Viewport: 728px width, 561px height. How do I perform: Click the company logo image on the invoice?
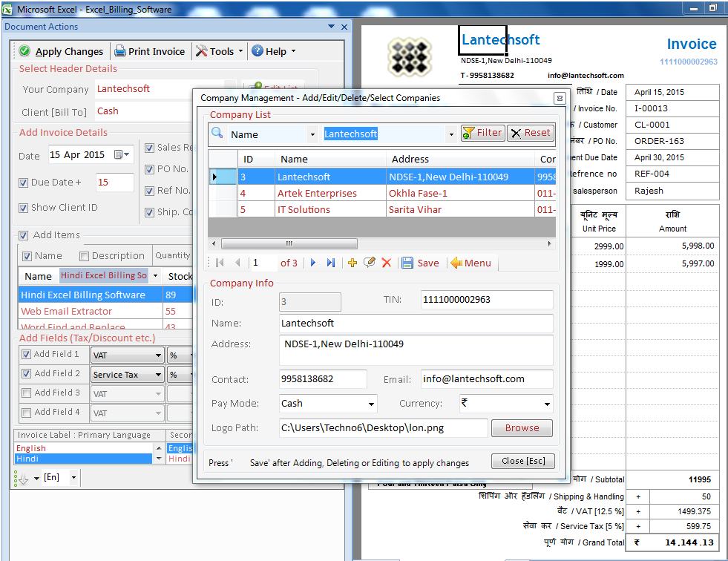(410, 56)
